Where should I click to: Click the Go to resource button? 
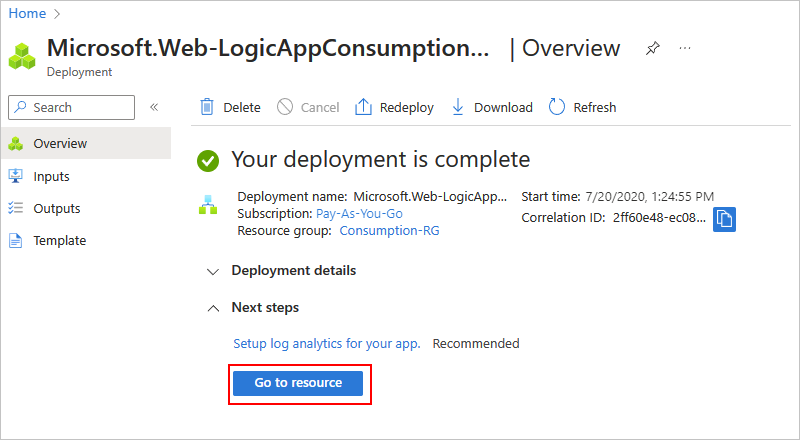(x=298, y=383)
